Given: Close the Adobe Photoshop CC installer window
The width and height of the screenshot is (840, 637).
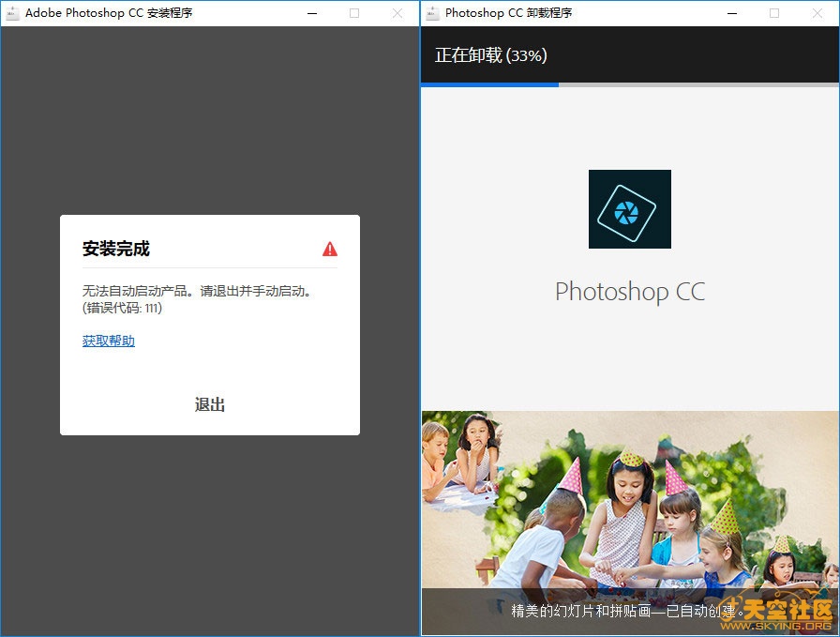Looking at the screenshot, I should [x=397, y=13].
